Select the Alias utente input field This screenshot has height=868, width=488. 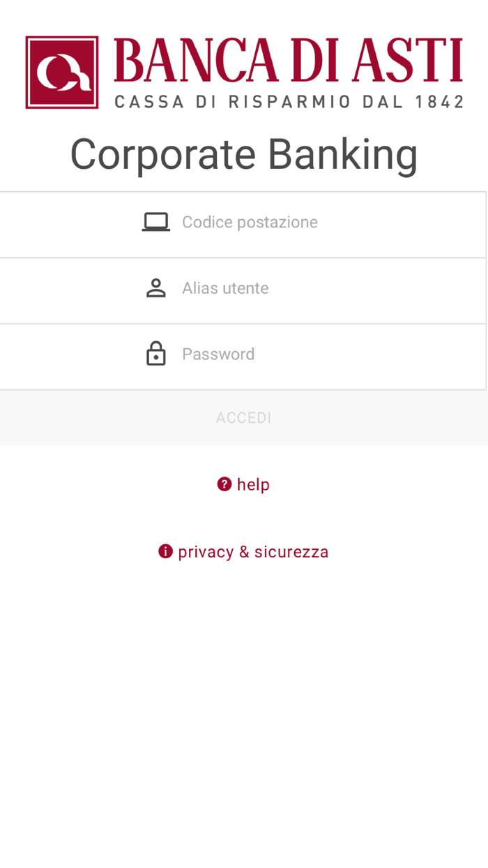[x=279, y=287]
